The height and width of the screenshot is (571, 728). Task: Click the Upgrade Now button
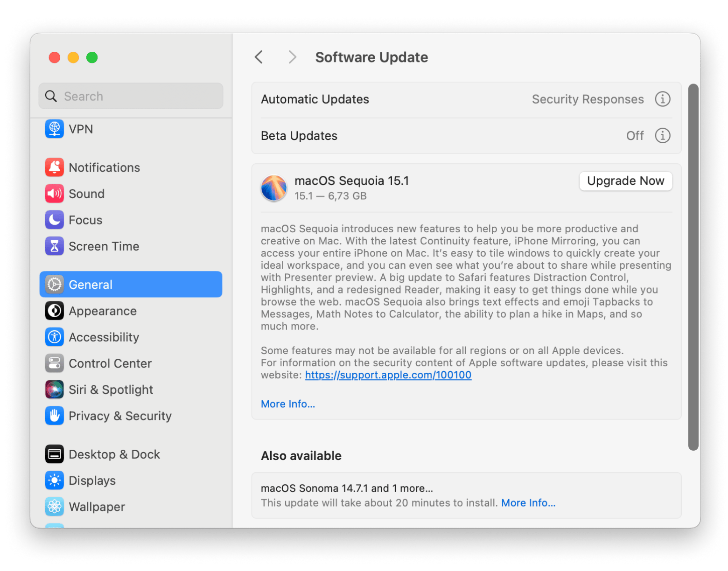pos(625,181)
